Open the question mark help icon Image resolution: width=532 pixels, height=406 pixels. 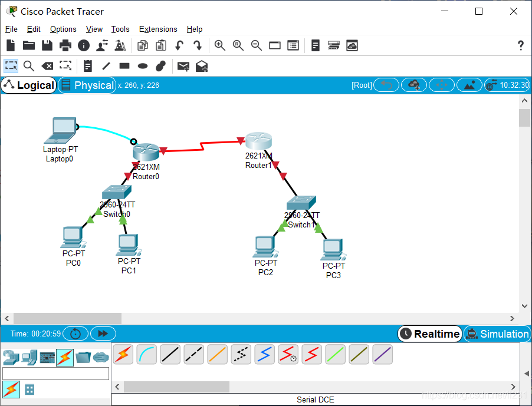tap(520, 45)
